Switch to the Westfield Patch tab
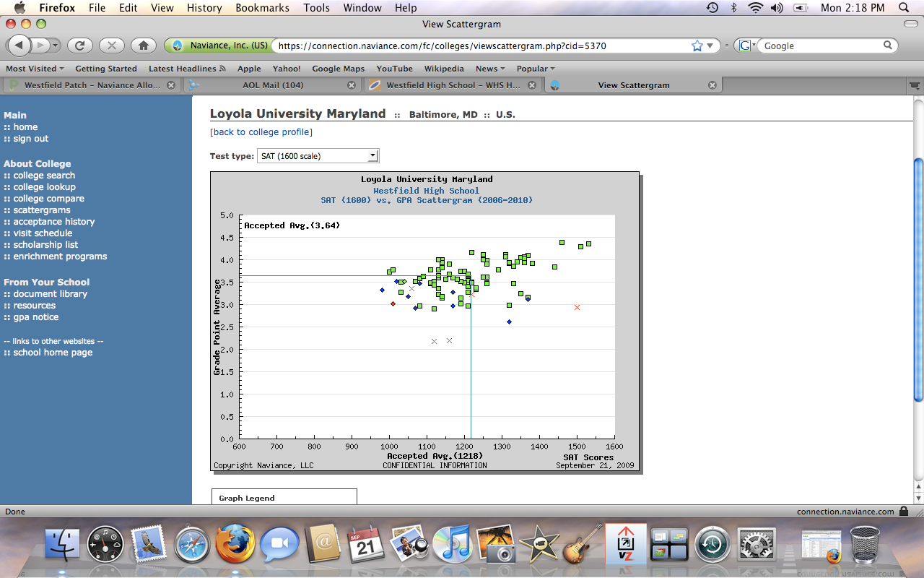 point(90,85)
